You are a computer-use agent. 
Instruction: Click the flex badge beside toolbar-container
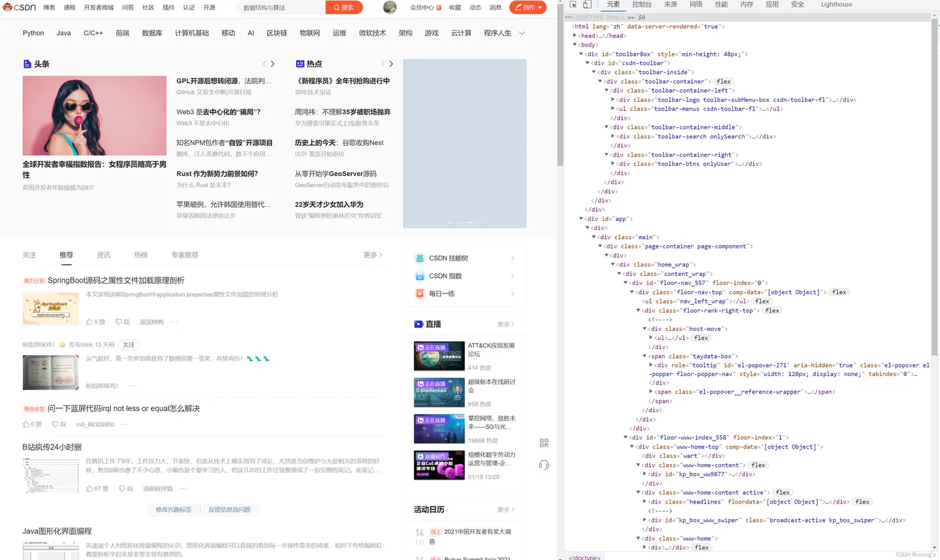[x=724, y=81]
